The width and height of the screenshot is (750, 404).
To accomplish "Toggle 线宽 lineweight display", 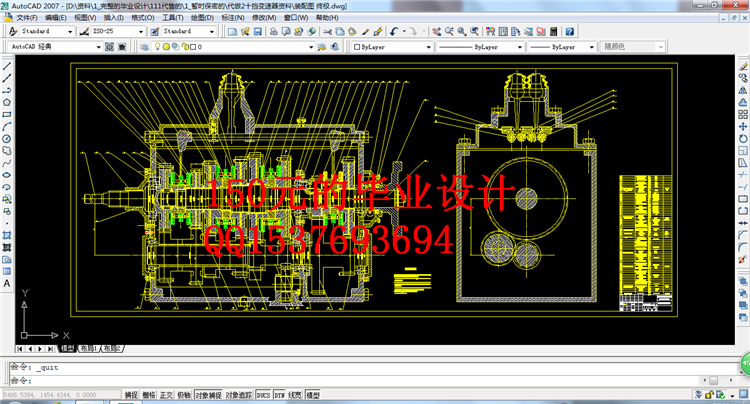I will point(295,395).
